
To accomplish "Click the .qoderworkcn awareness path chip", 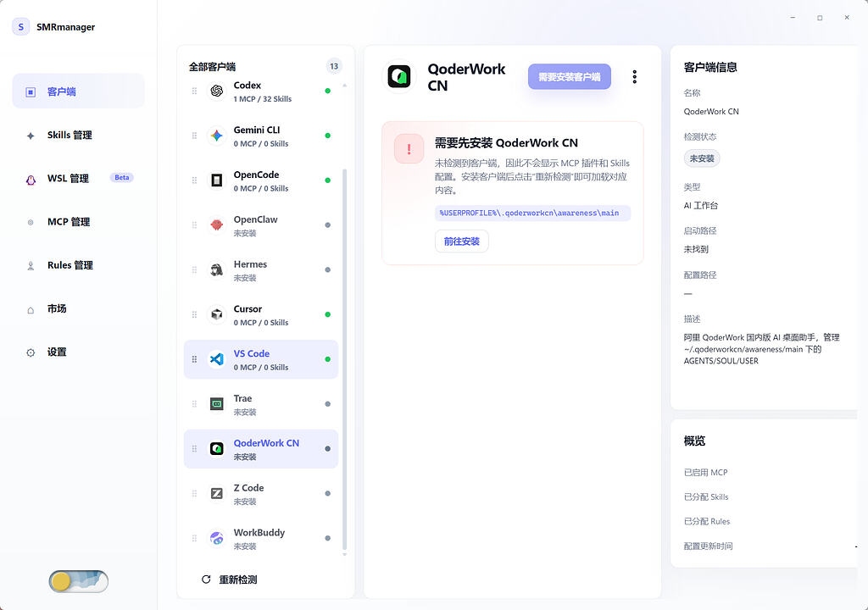I will pos(532,213).
